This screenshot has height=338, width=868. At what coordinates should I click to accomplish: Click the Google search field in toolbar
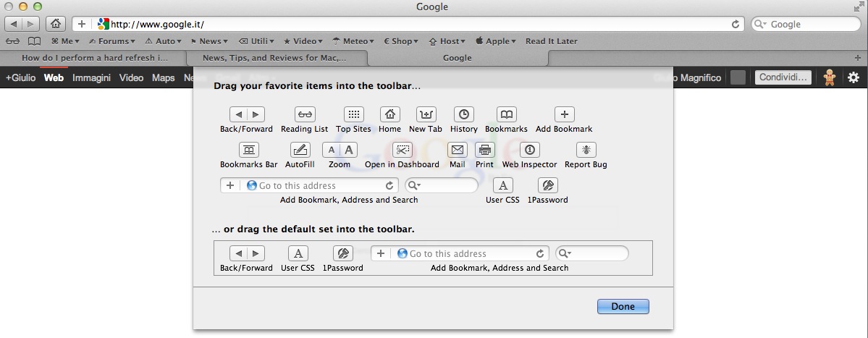tap(806, 25)
